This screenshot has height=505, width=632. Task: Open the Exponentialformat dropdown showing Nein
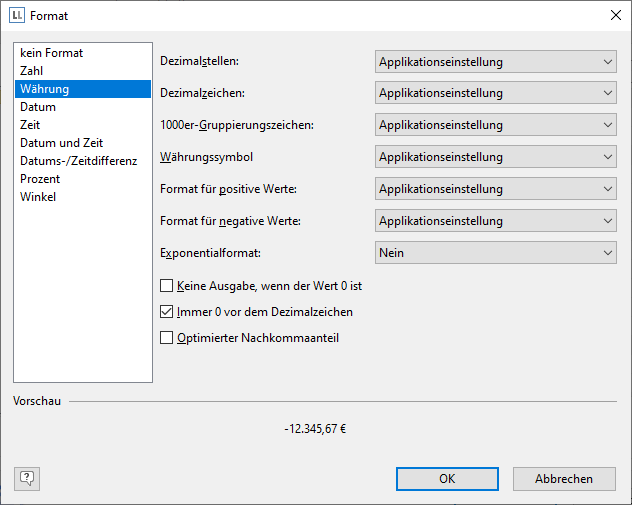click(x=495, y=254)
